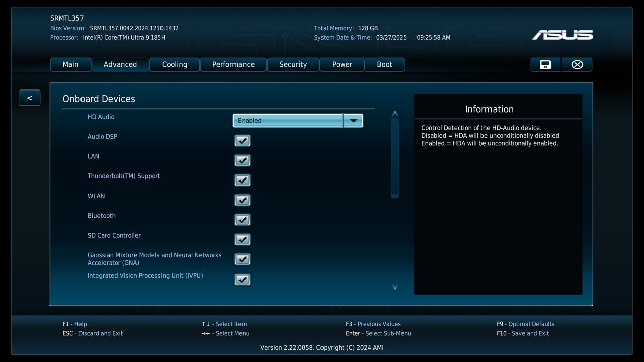Screen dimensions: 644x362
Task: Click the Audio DSP label
Action: pyautogui.click(x=102, y=137)
